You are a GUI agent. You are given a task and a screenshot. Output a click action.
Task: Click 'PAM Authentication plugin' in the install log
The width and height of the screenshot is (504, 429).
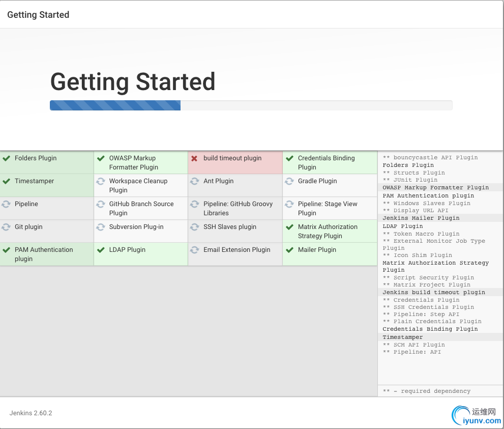428,196
